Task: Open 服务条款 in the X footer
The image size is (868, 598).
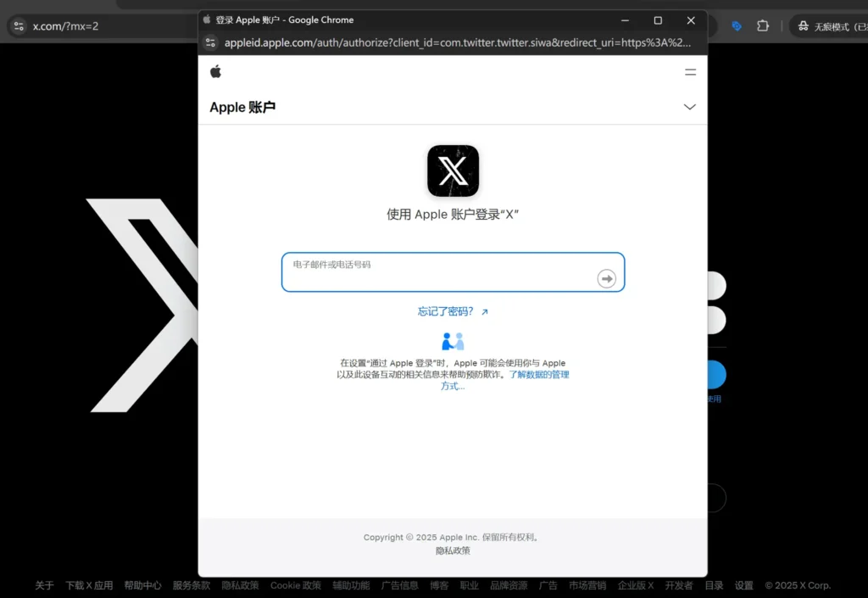Action: click(192, 585)
